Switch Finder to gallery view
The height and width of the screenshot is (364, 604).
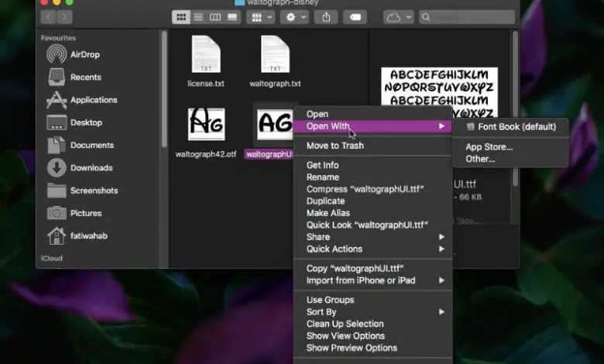[x=232, y=17]
